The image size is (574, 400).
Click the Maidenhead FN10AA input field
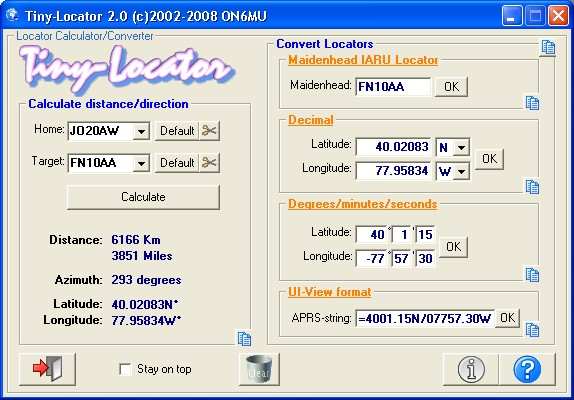click(393, 87)
